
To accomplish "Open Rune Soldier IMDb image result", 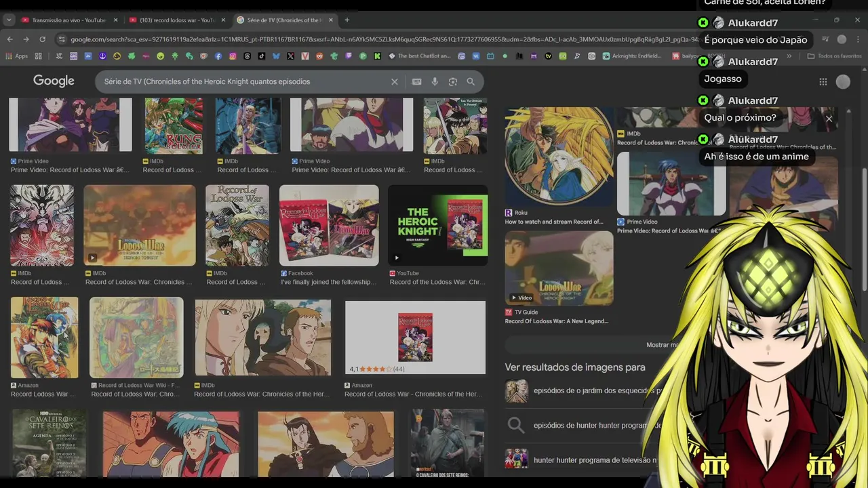I will 174,125.
